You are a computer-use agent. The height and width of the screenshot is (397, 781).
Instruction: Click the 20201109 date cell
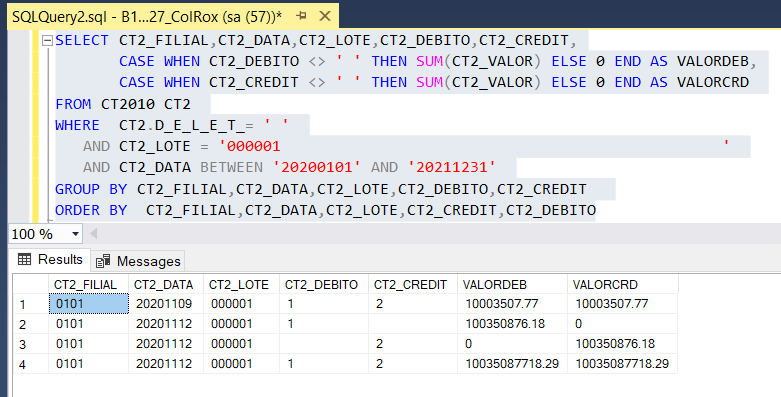coord(166,304)
